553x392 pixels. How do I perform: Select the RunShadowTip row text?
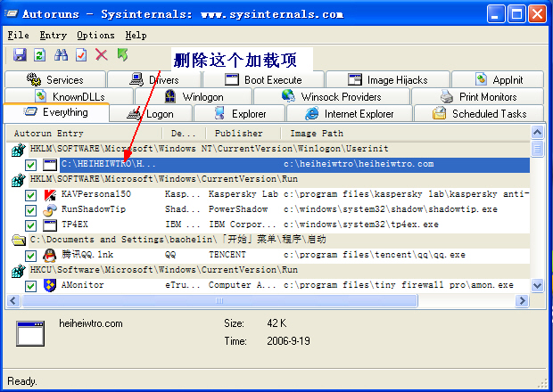(94, 209)
